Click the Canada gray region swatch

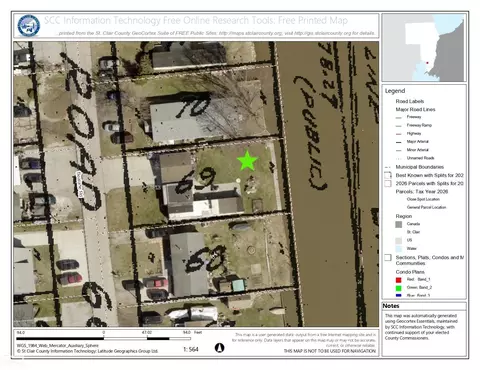click(x=398, y=224)
